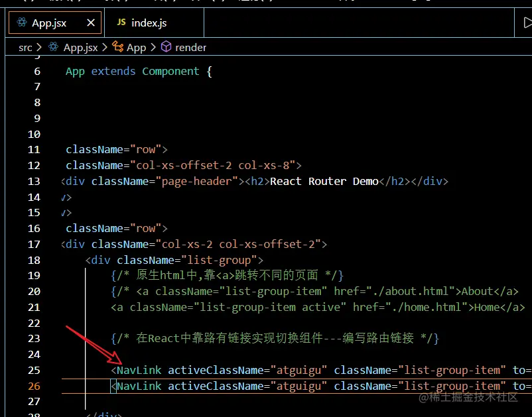The height and width of the screenshot is (417, 532).
Task: Click the JS icon on index.js tab
Action: click(121, 23)
